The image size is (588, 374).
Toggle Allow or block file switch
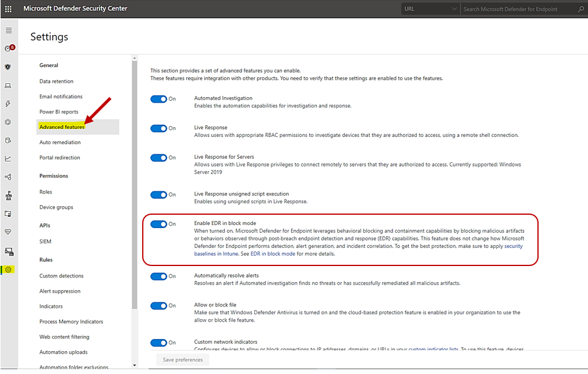pyautogui.click(x=158, y=306)
